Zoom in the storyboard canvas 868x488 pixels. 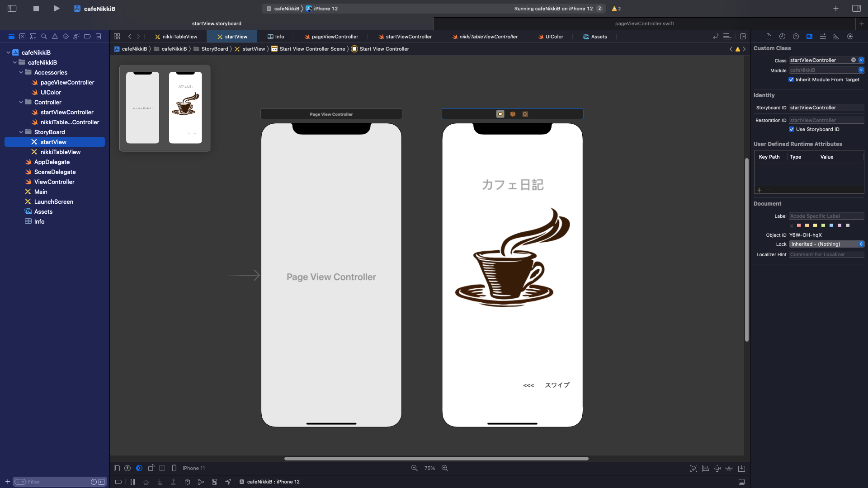(445, 469)
